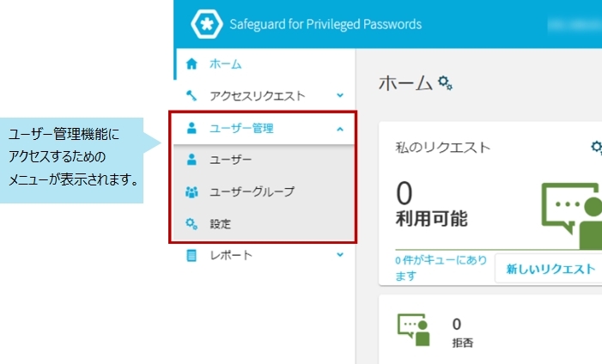The width and height of the screenshot is (602, 364).
Task: Click the single user icon beside ユーザー
Action: click(x=192, y=160)
